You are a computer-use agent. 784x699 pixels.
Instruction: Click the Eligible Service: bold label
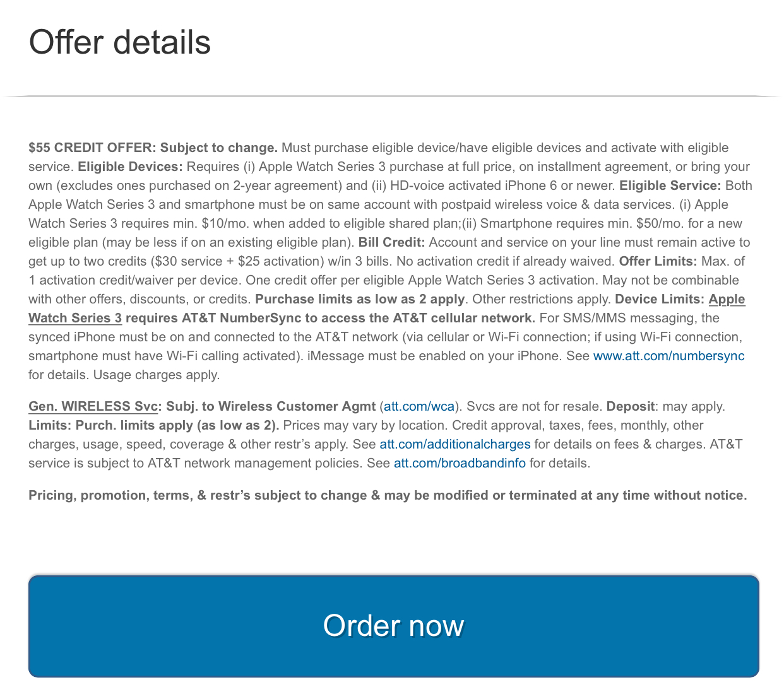pyautogui.click(x=670, y=185)
